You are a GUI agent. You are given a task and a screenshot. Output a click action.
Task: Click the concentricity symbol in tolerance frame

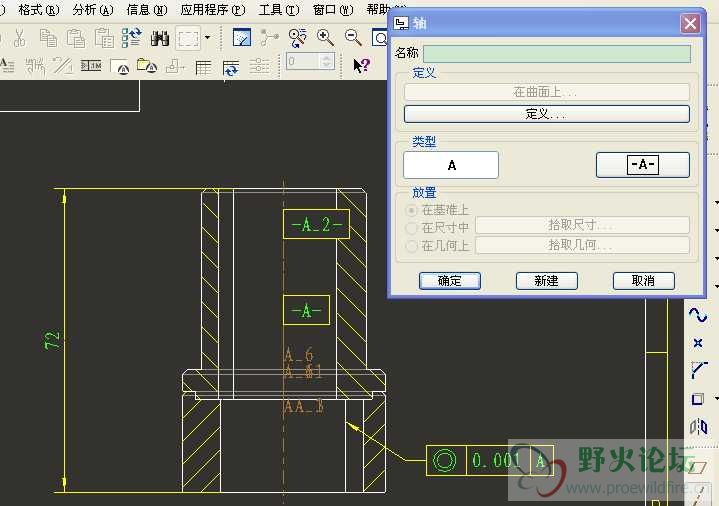point(445,460)
